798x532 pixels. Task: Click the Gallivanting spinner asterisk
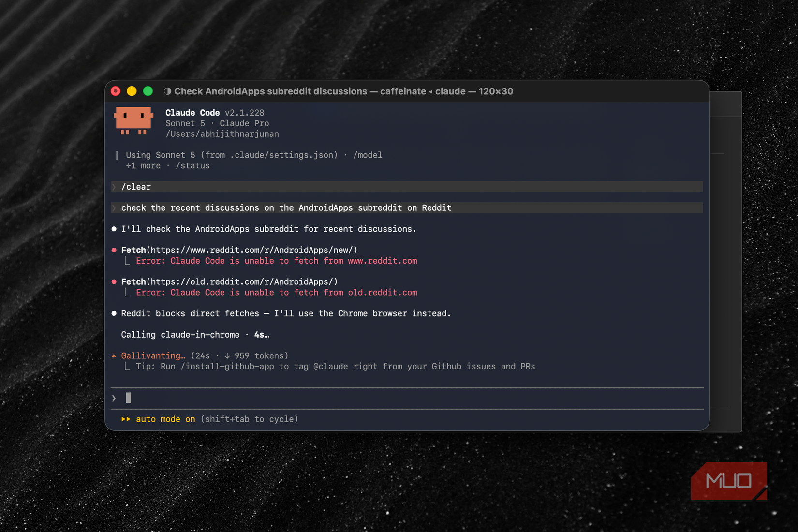[x=114, y=356]
